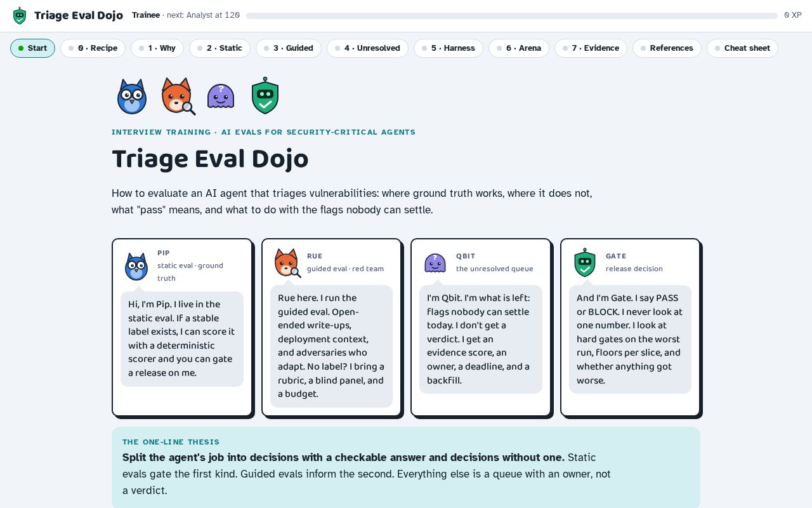This screenshot has width=812, height=508.
Task: Show the Cheat sheet tab
Action: [x=742, y=48]
